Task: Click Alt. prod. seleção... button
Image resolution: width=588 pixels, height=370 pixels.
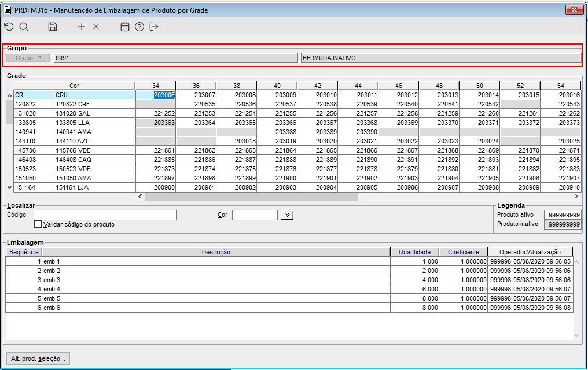Action: pyautogui.click(x=38, y=358)
